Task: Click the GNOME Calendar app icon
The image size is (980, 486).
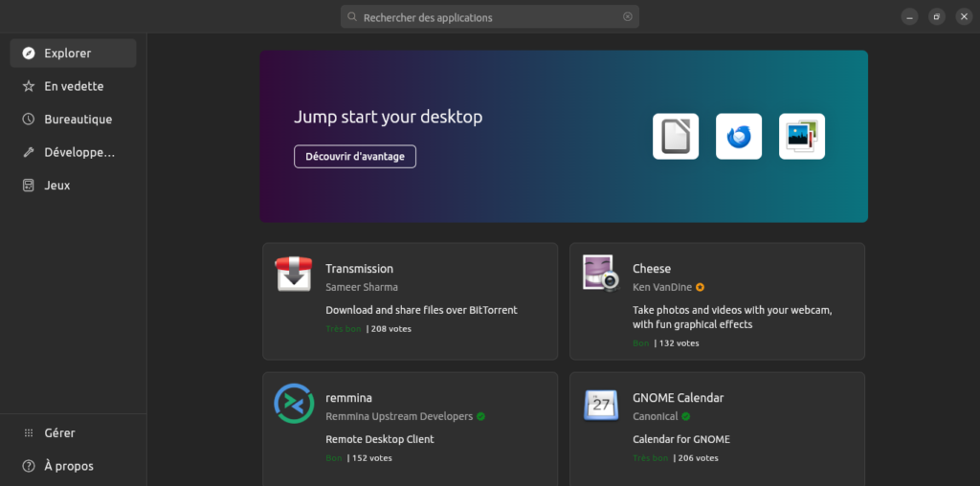Action: (601, 404)
